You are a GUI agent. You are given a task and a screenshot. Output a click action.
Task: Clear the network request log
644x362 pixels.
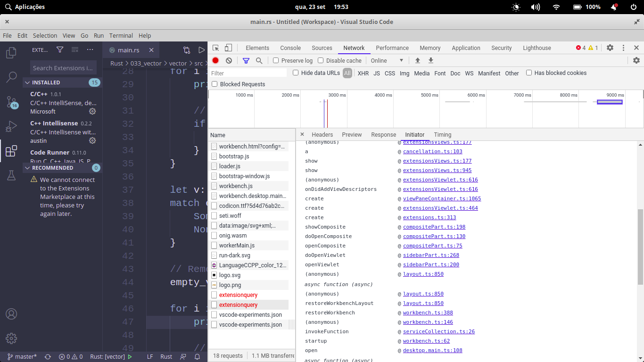[x=229, y=60]
